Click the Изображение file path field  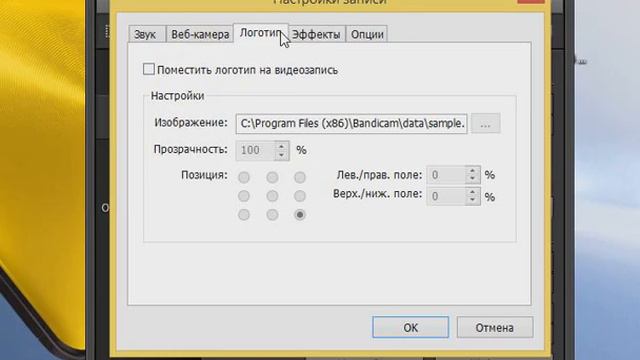click(x=351, y=123)
